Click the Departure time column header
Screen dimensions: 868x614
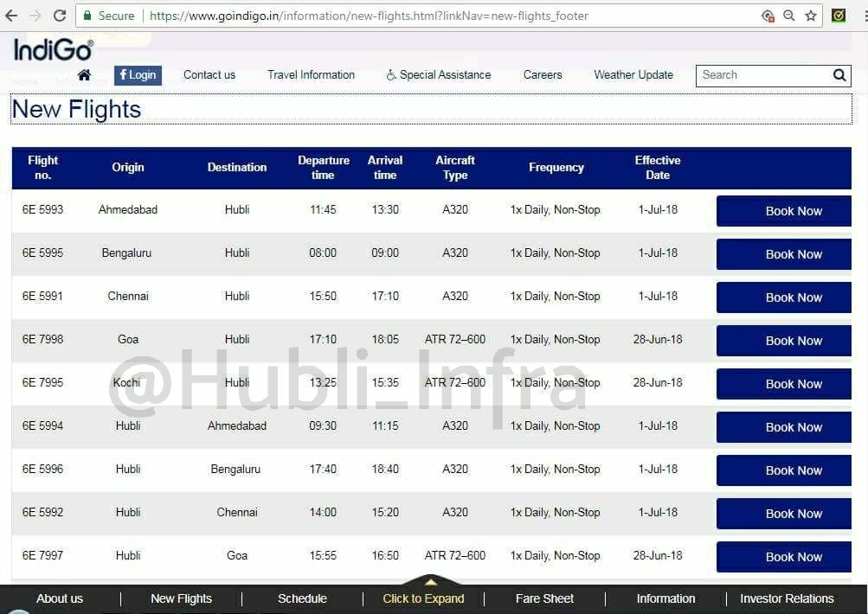click(324, 168)
